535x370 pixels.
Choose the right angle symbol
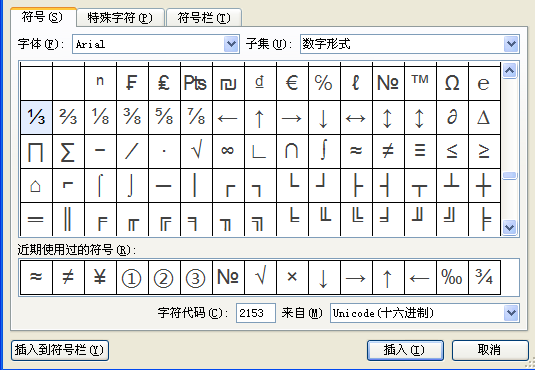tap(260, 151)
